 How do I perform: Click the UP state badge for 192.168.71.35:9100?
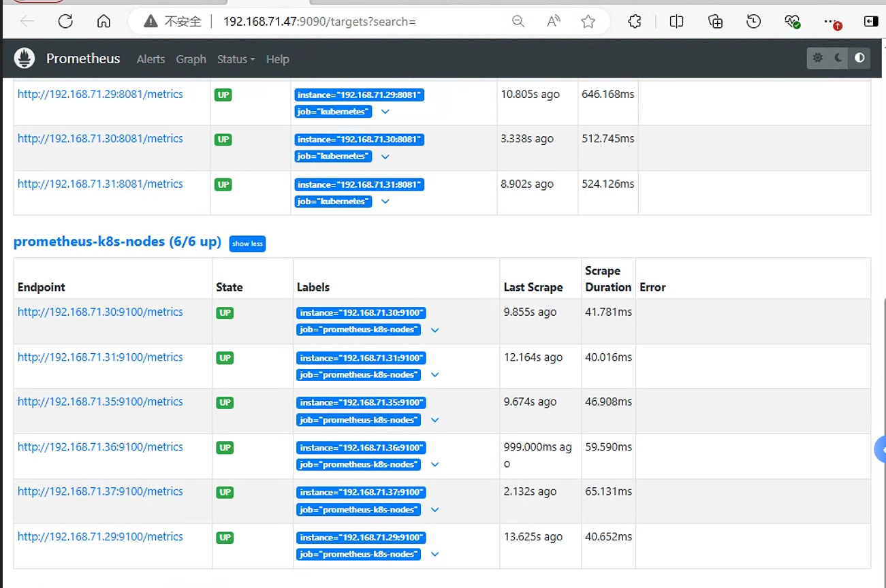(x=225, y=402)
